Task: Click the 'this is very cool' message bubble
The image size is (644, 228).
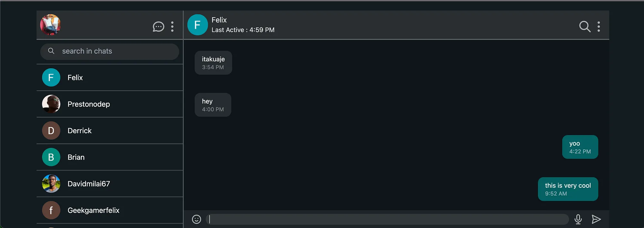Action: (x=568, y=189)
